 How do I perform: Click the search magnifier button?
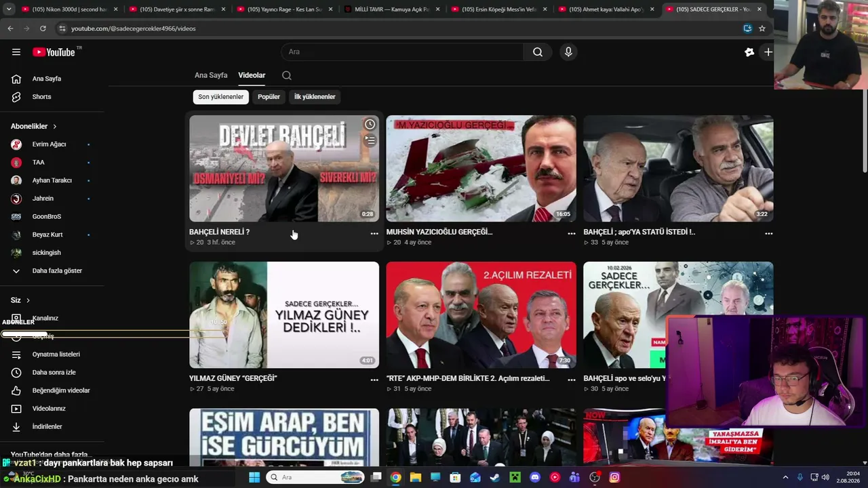point(538,52)
